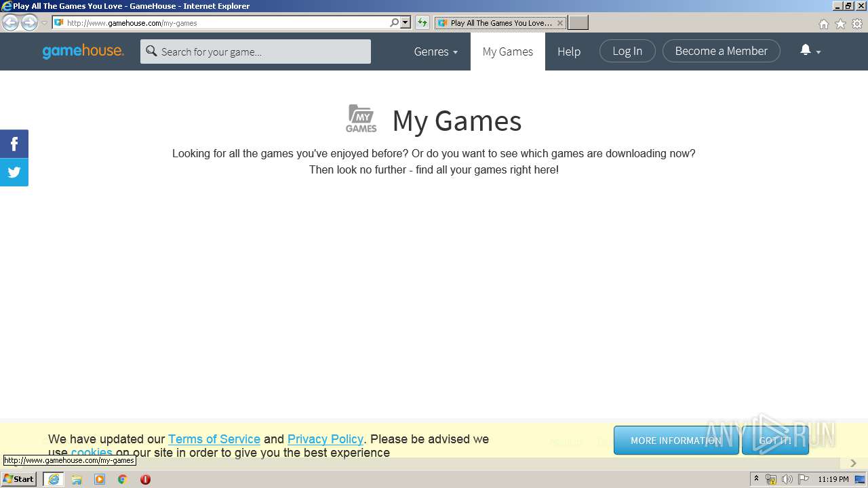
Task: Click the network tray icon
Action: pos(771,479)
